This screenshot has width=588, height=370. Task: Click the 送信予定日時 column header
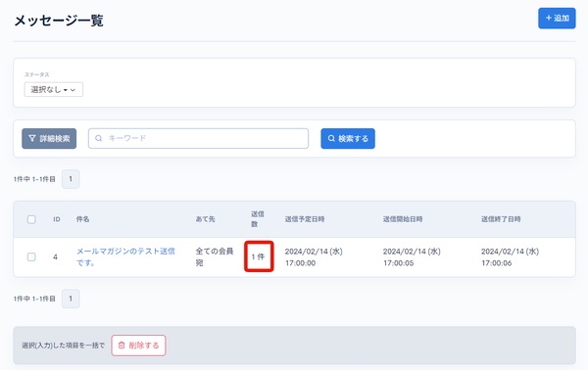[x=305, y=219]
